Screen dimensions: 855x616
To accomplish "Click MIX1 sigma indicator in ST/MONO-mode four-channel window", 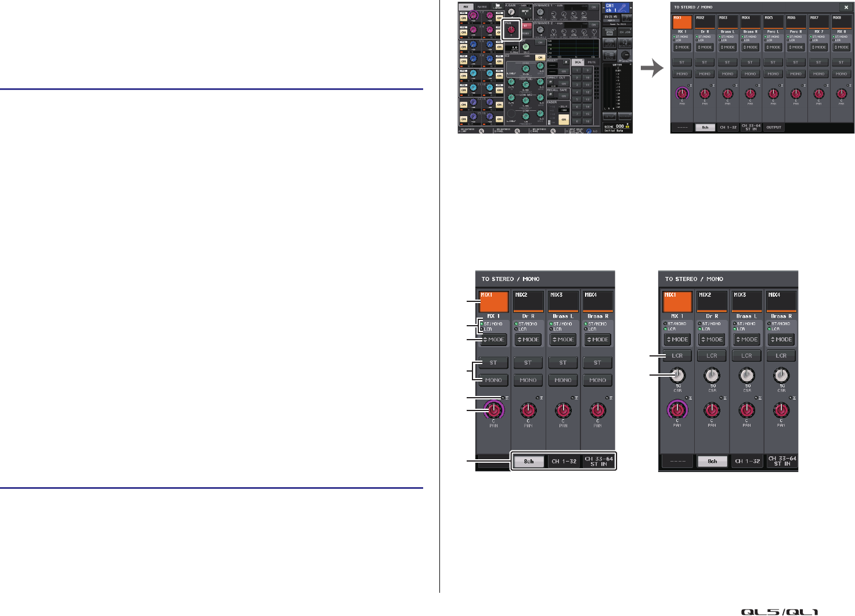I will coord(504,398).
